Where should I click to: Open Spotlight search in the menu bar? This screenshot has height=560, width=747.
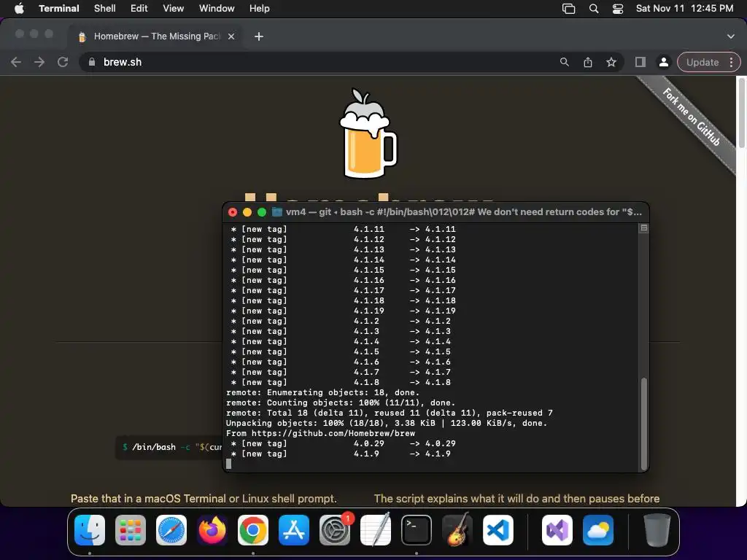(594, 9)
